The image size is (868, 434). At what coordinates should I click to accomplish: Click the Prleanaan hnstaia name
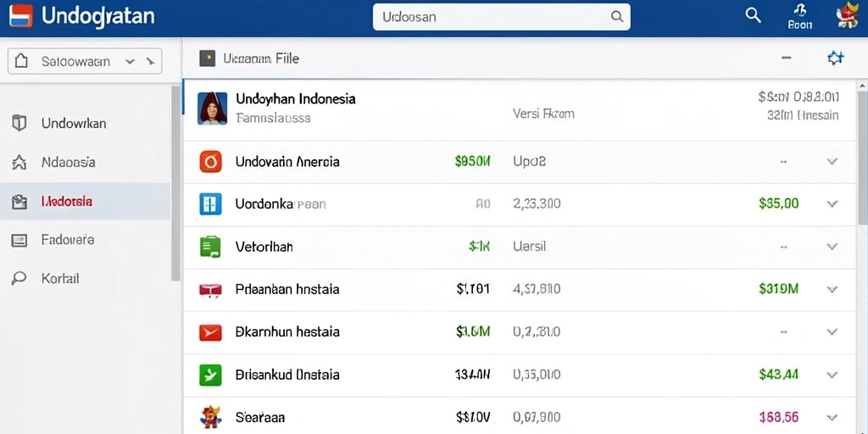click(287, 289)
